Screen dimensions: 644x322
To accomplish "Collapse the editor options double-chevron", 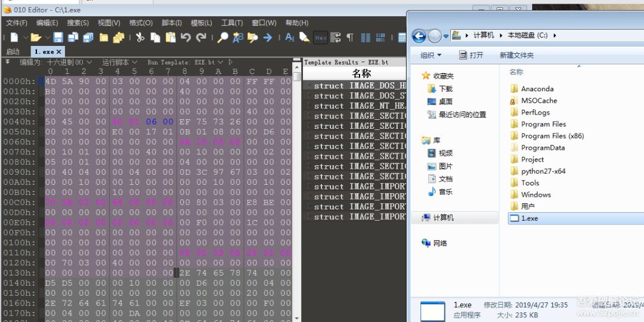I will coord(7,61).
